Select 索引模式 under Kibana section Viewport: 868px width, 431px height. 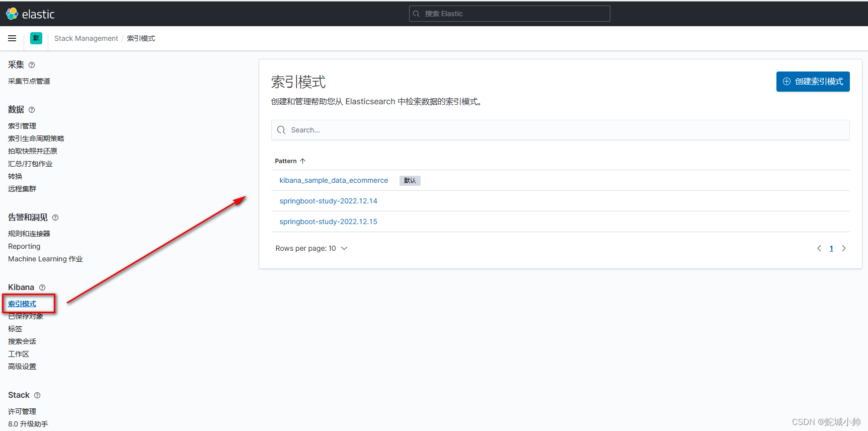point(22,304)
